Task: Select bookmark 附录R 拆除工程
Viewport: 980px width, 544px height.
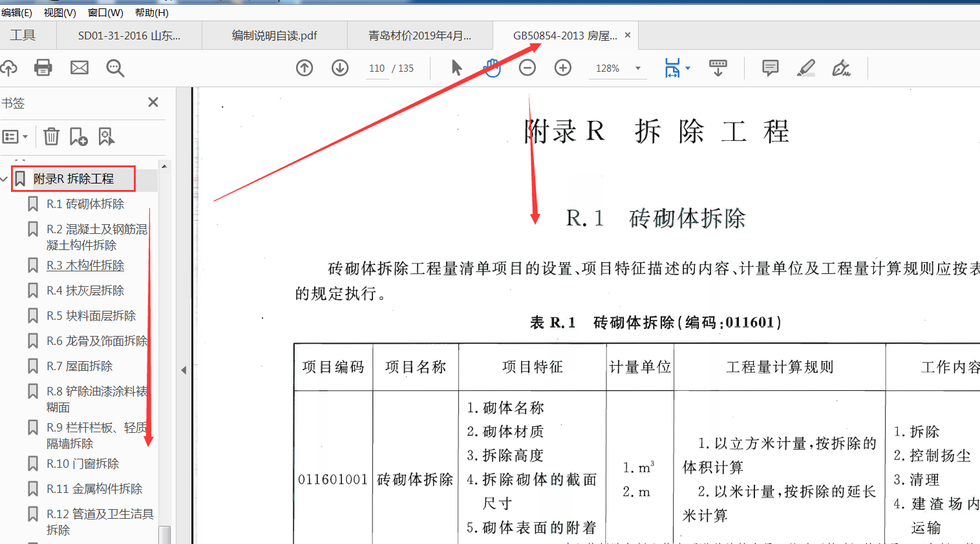Action: pos(73,179)
